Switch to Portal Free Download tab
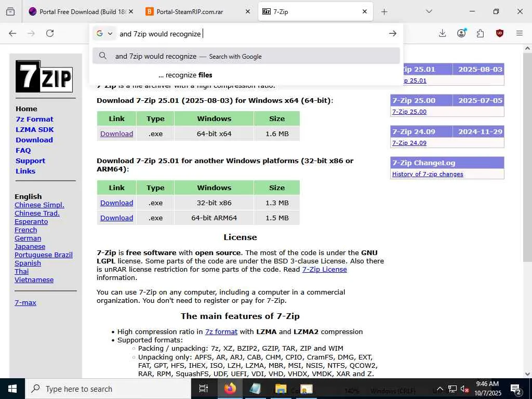Screen dimensions: 532x399 (82, 11)
